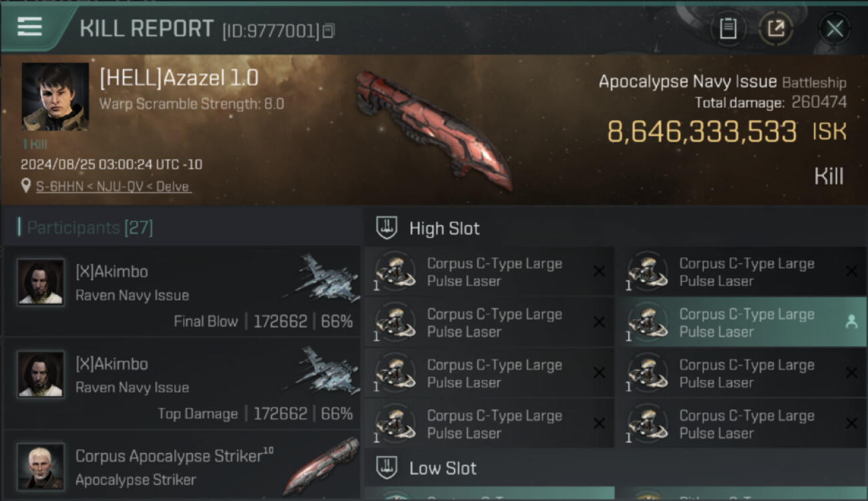Close the kill report window
868x501 pixels.
834,29
